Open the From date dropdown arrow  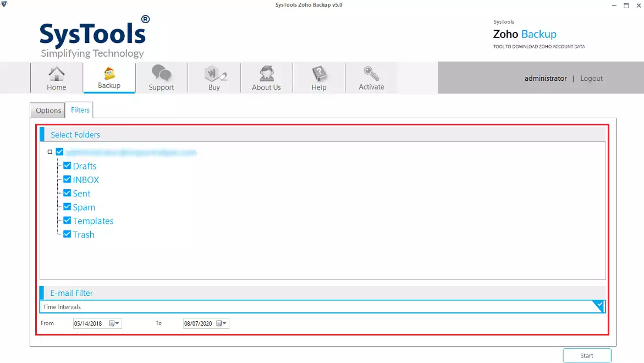tap(117, 323)
